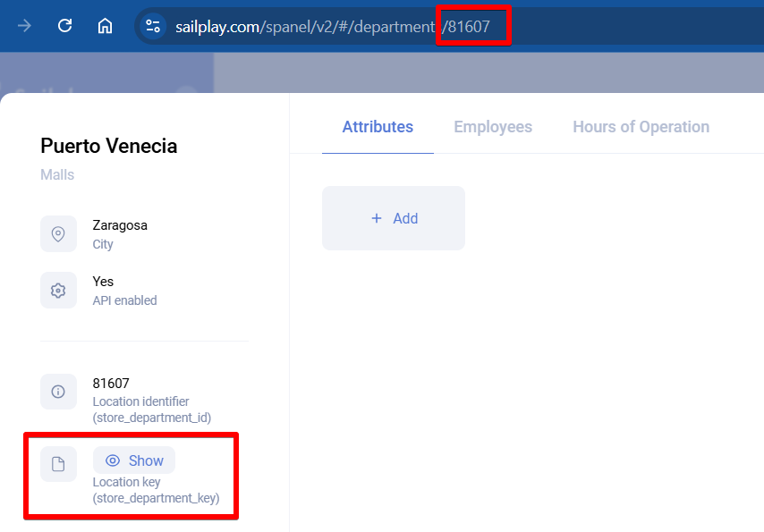
Task: Reveal the location key with the eye icon
Action: [114, 460]
